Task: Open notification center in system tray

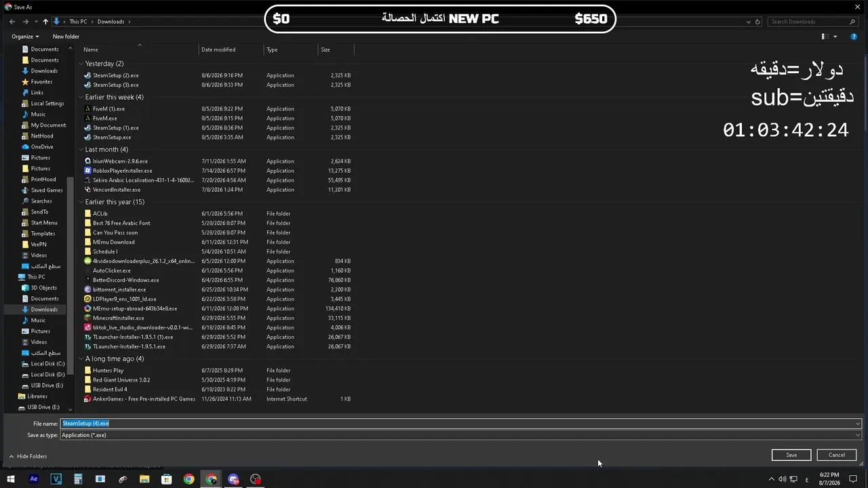Action: coord(853,479)
